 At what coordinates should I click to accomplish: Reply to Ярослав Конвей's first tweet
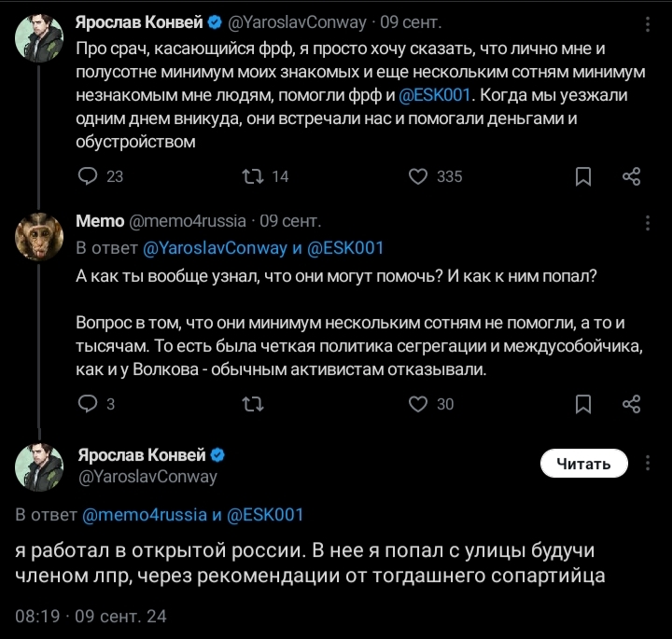pos(87,175)
